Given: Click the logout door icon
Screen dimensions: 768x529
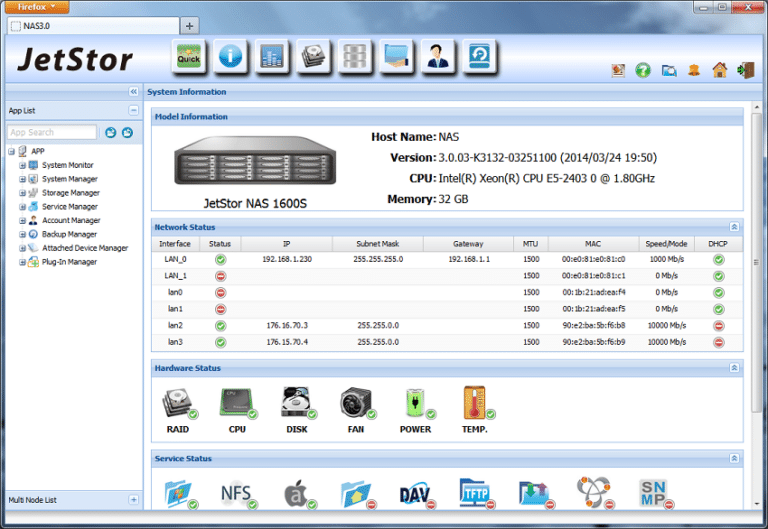Looking at the screenshot, I should pos(745,70).
